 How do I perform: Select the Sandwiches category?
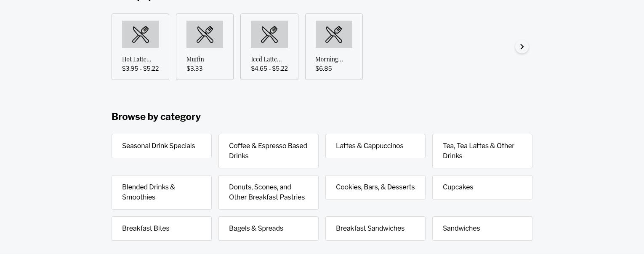point(482,229)
